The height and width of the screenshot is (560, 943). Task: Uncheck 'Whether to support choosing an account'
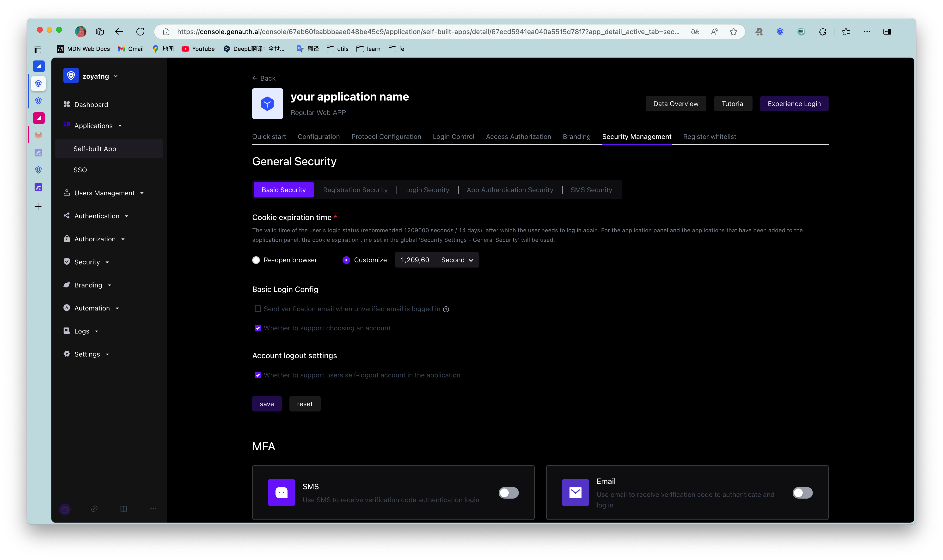coord(258,328)
